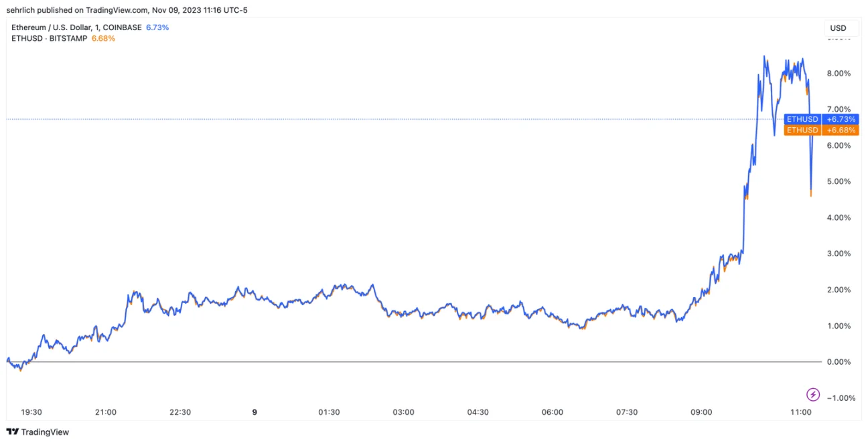
Task: Click the ETHUSD · BITSTAMP legend entry
Action: tap(50, 38)
